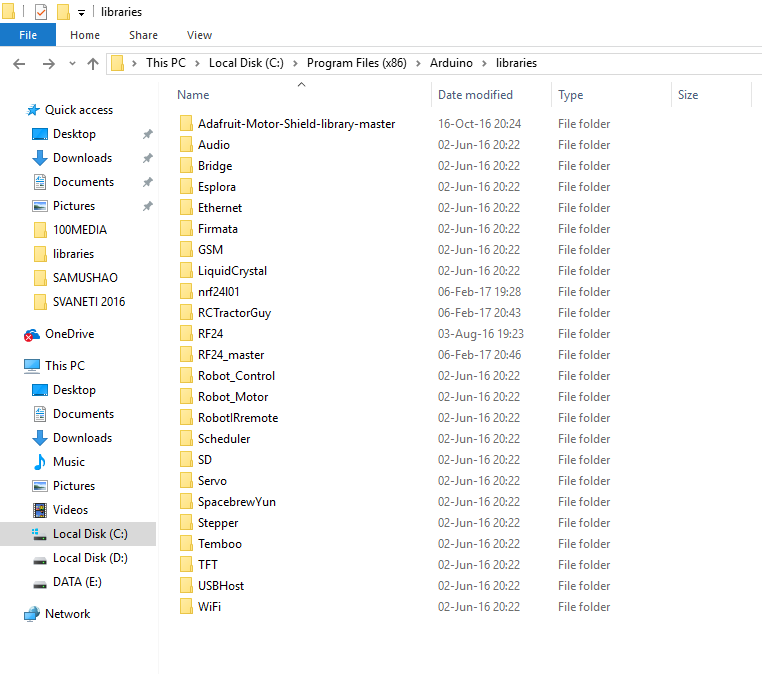Open the File menu
762x674 pixels.
[x=28, y=35]
